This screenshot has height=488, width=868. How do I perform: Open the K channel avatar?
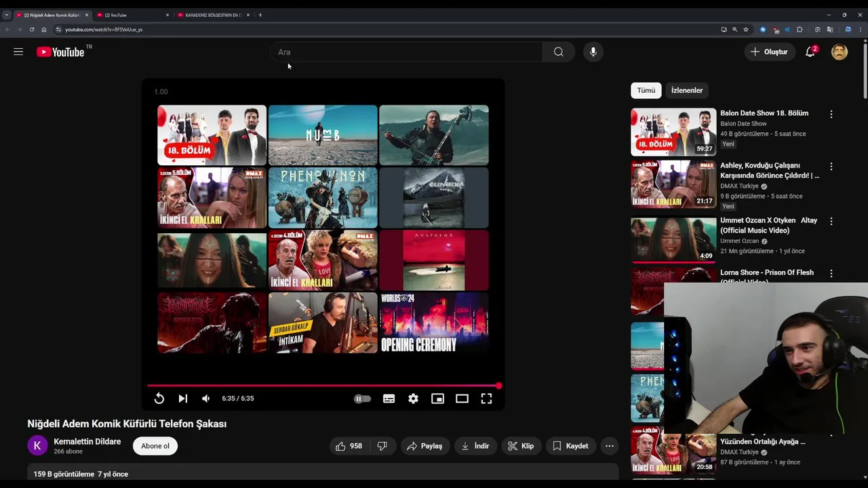(x=37, y=446)
